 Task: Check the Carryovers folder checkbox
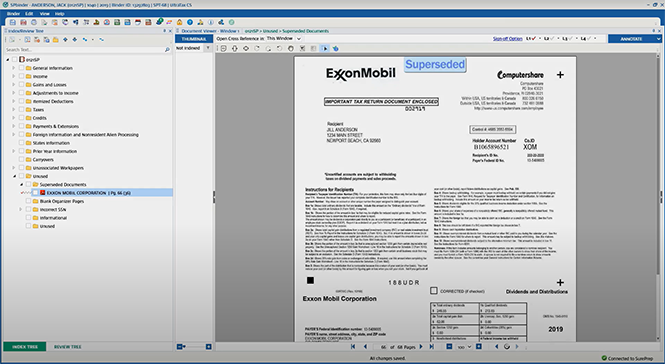tap(21, 160)
